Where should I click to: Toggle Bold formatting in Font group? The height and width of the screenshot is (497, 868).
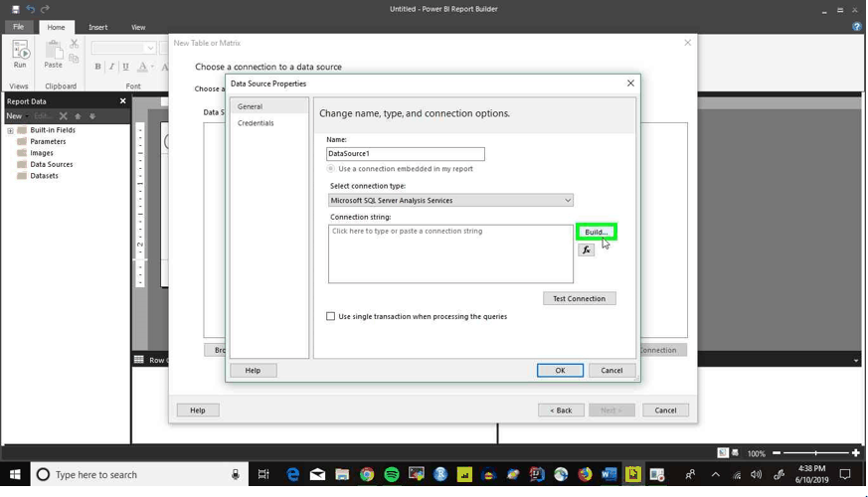(98, 67)
